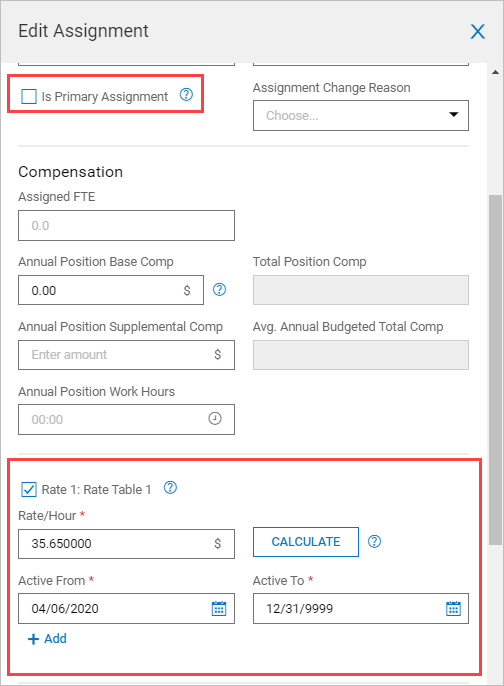
Task: Uncheck Rate 1: Rate Table 1 checkbox
Action: pyautogui.click(x=29, y=489)
